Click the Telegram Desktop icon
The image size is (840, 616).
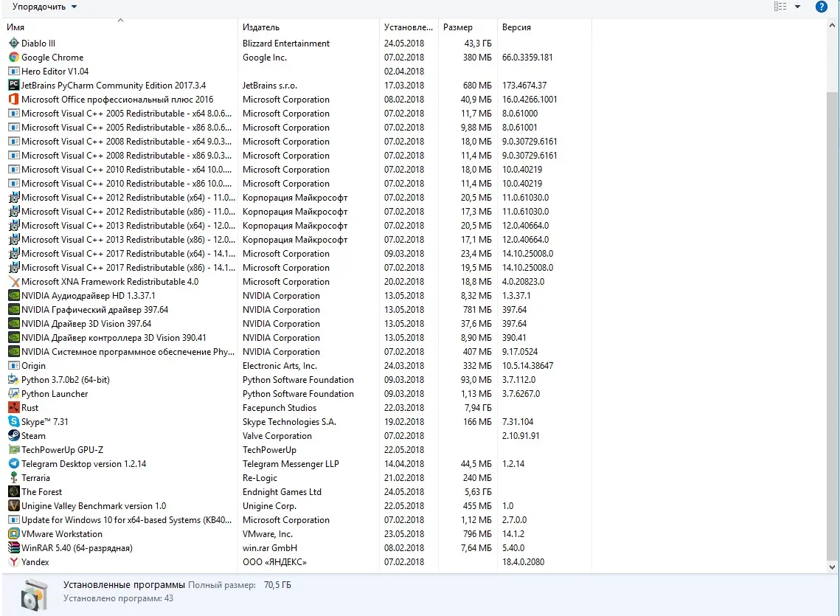pos(14,464)
